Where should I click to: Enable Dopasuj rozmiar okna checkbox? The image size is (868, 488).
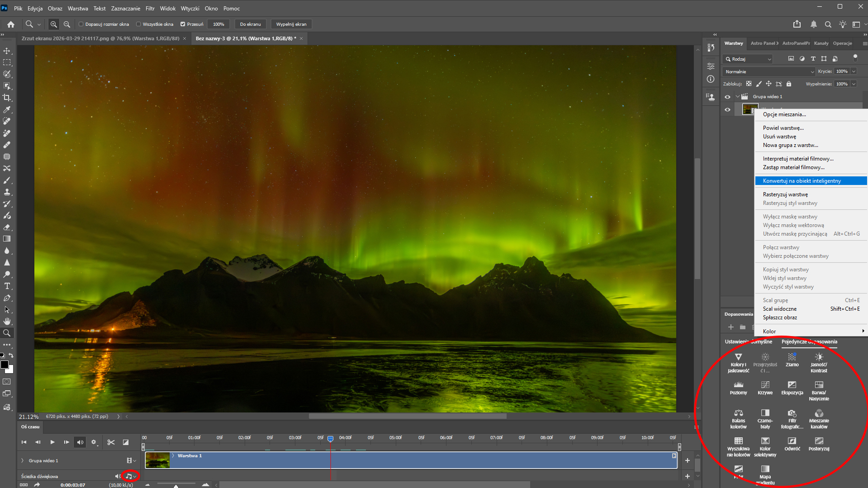pyautogui.click(x=81, y=24)
